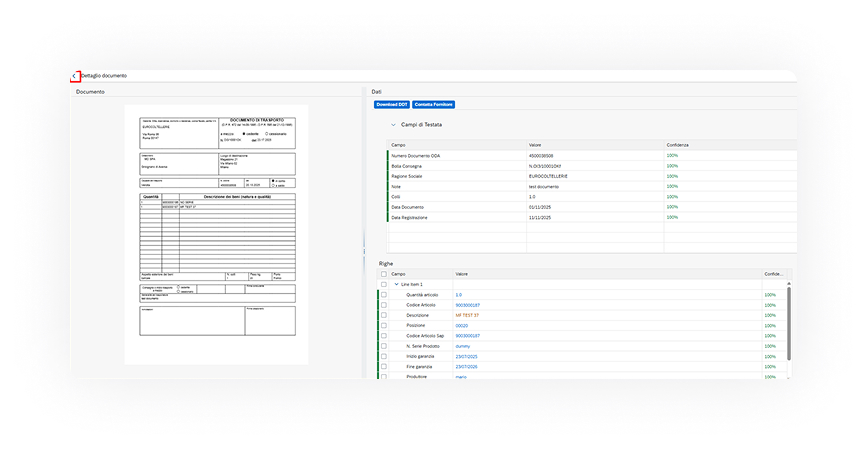Image resolution: width=867 pixels, height=449 pixels.
Task: Toggle the Descrizione row checkbox
Action: point(383,315)
